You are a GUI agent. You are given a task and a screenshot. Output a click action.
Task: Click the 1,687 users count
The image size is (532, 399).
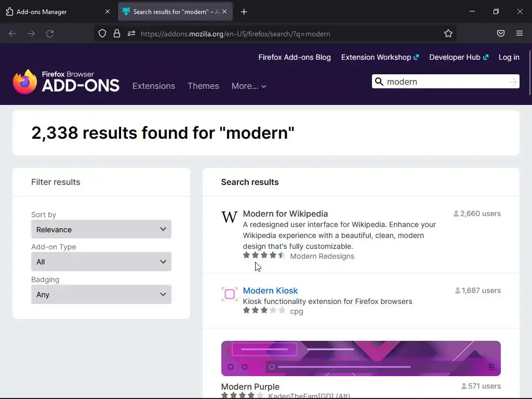478,290
